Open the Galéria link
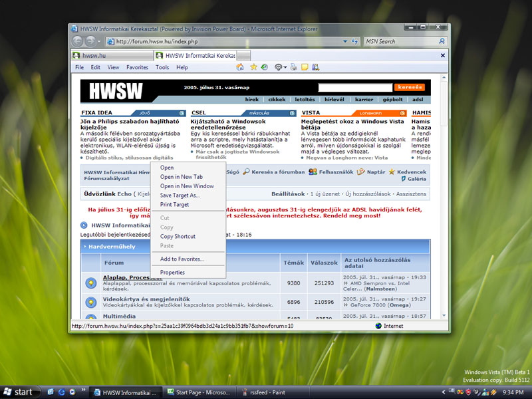532x399 pixels. tap(417, 179)
